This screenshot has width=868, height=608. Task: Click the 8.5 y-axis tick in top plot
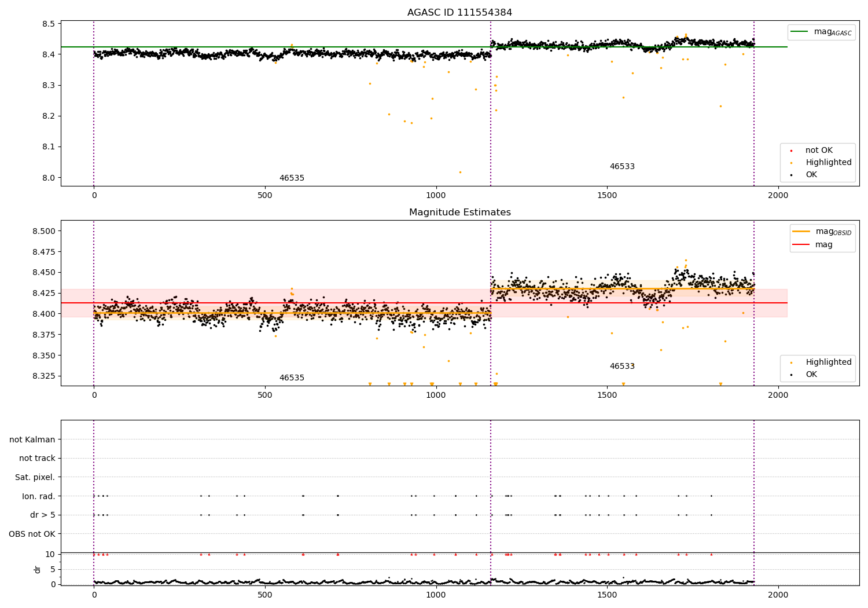(49, 24)
